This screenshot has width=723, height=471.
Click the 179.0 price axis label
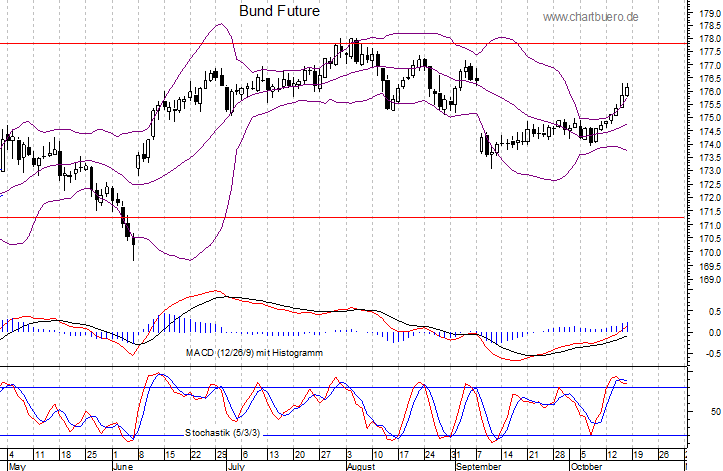[x=710, y=13]
